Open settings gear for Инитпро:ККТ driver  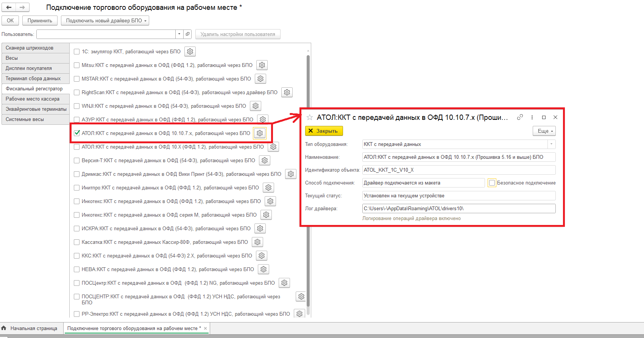(x=268, y=188)
